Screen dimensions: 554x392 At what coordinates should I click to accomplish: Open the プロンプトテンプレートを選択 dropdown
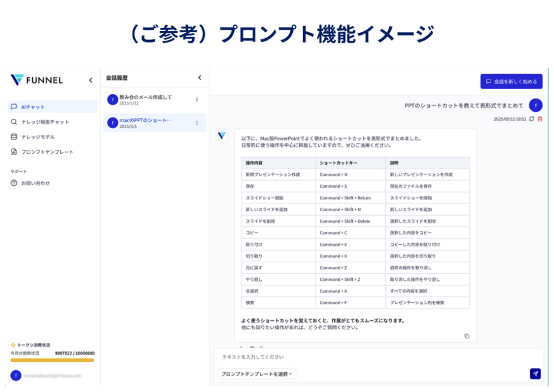coord(257,374)
